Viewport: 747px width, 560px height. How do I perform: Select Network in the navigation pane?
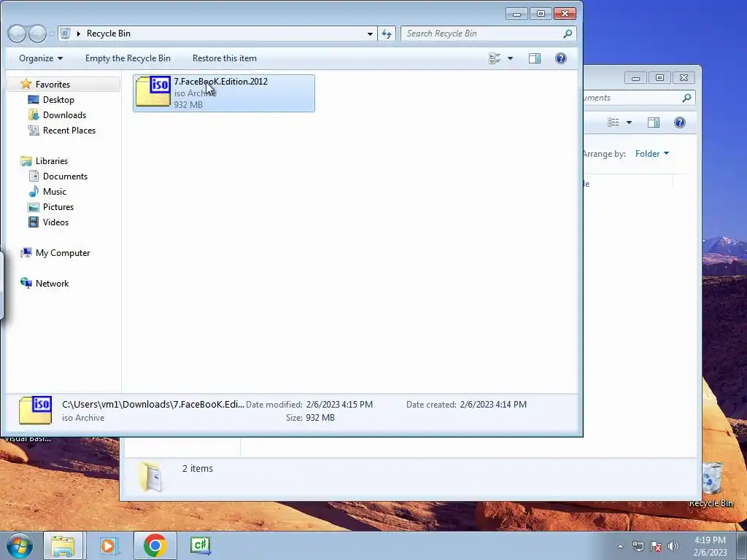52,284
